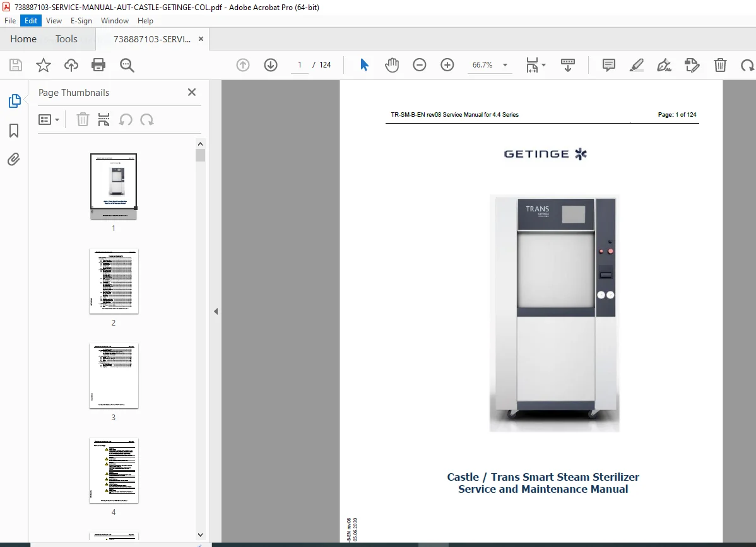Open the Sign document pen tool
Viewport: 756px width, 547px height.
[664, 64]
